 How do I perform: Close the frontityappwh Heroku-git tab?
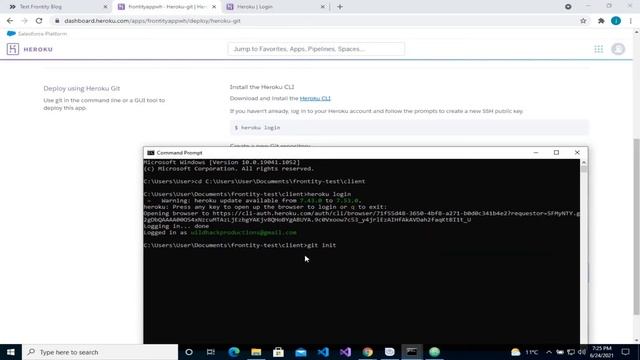coord(214,7)
